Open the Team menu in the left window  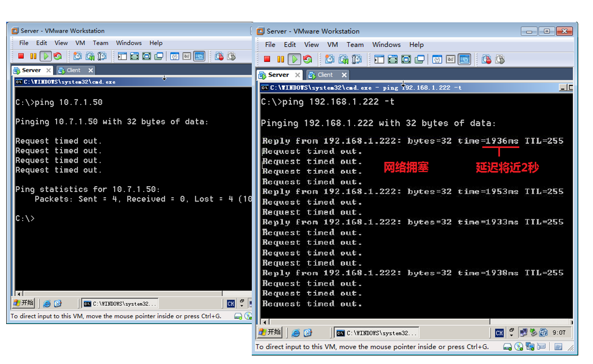pos(100,43)
